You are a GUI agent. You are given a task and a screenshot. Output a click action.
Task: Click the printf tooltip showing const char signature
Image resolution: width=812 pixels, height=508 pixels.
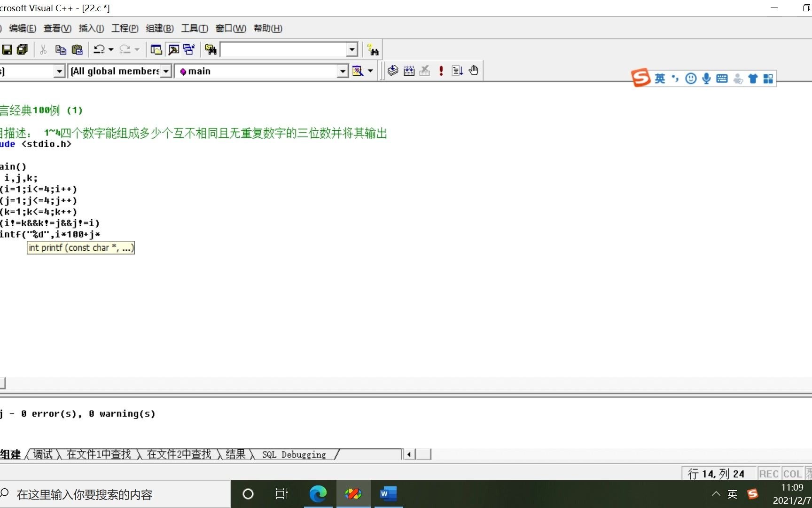tap(80, 247)
